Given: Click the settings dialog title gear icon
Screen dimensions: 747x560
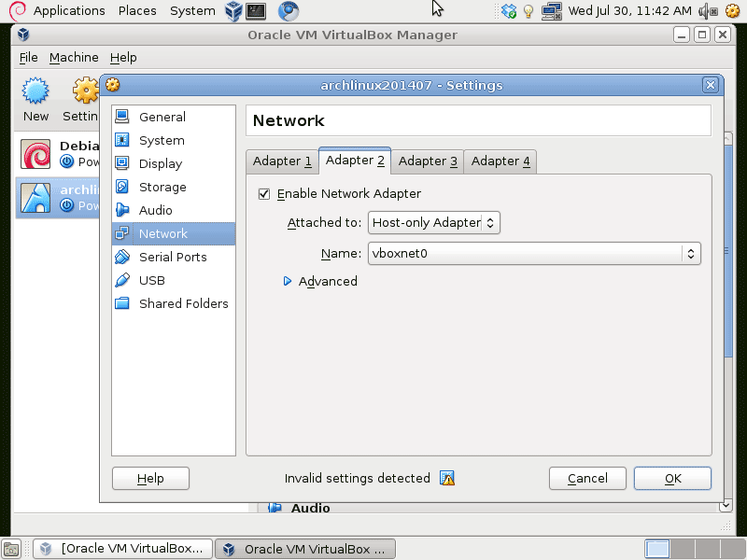Looking at the screenshot, I should tap(112, 85).
